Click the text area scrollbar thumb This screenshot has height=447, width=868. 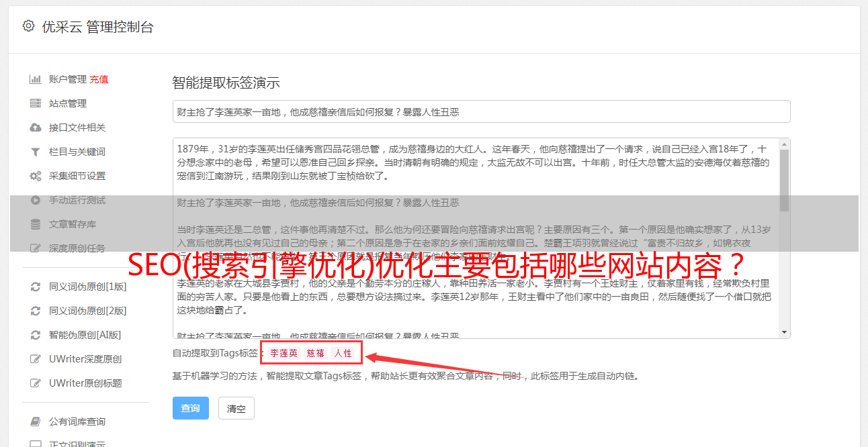(785, 180)
